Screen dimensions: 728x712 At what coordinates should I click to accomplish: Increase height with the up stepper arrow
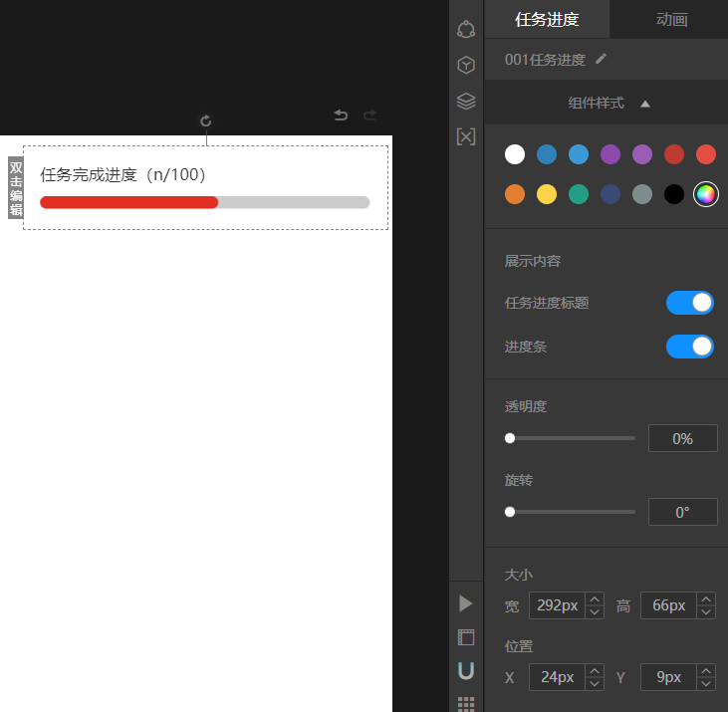tap(706, 599)
